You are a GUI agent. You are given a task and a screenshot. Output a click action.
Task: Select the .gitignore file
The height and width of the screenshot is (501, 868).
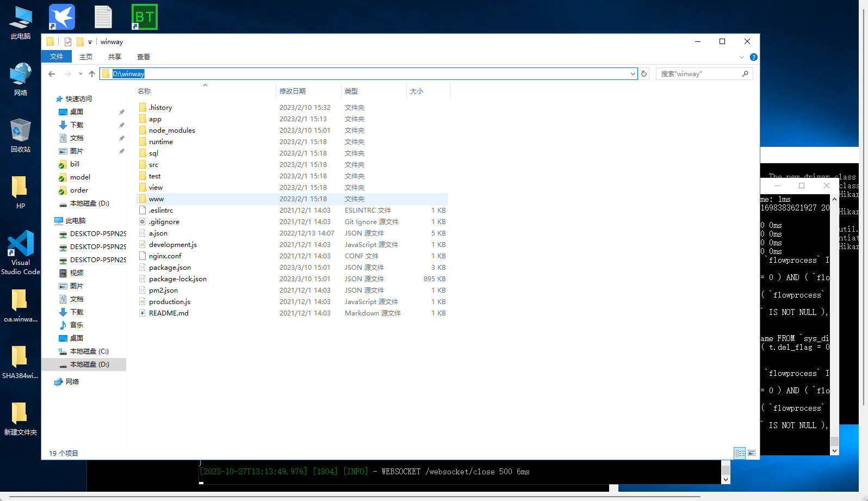pyautogui.click(x=164, y=222)
